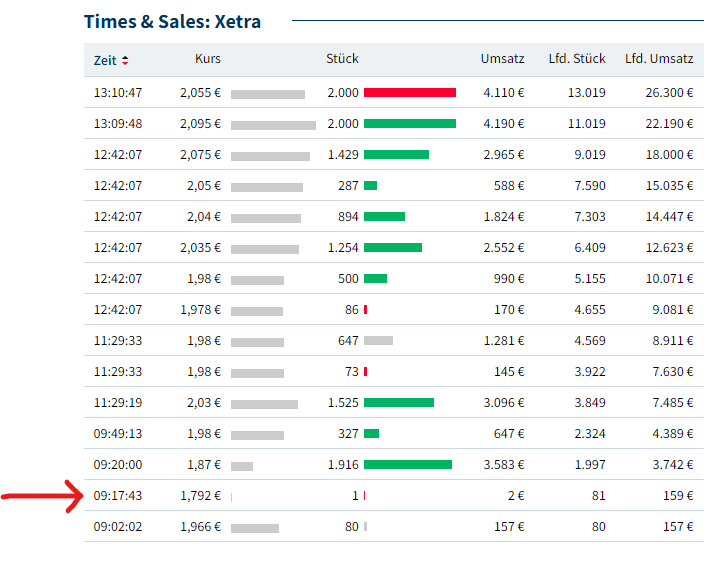Click the green volume bar at 13:09:48
This screenshot has height=569, width=711.
click(x=410, y=124)
